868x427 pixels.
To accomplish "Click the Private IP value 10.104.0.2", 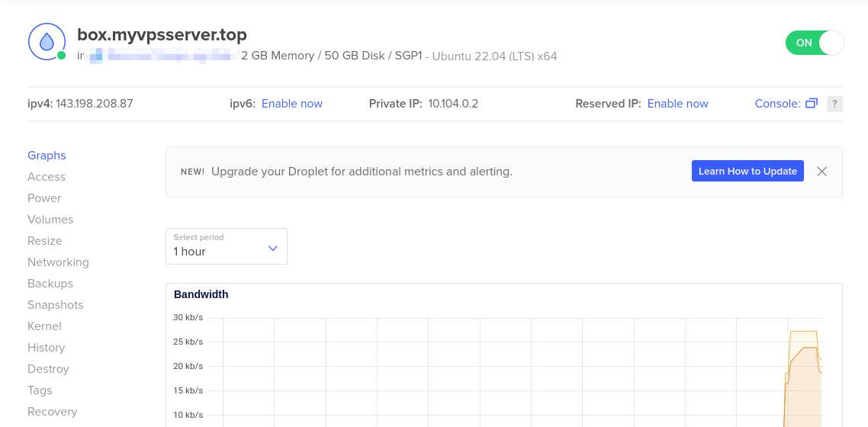I will 453,104.
